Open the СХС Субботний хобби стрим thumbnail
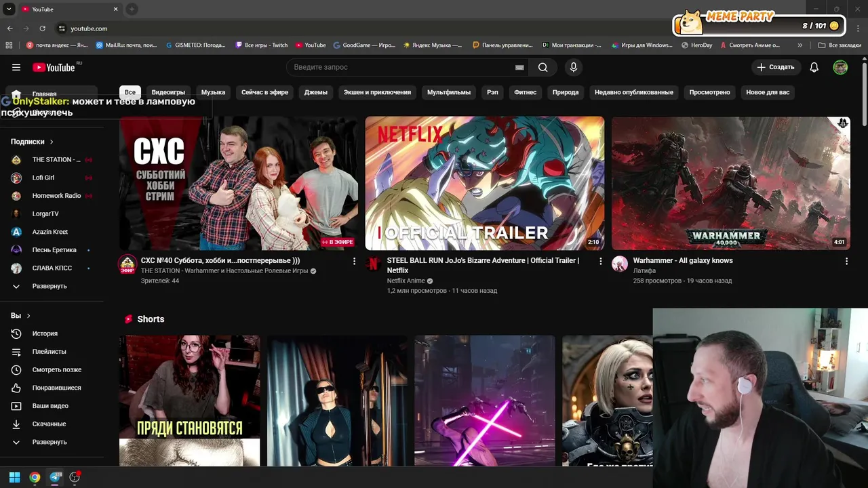Viewport: 868px width, 488px height. click(239, 183)
